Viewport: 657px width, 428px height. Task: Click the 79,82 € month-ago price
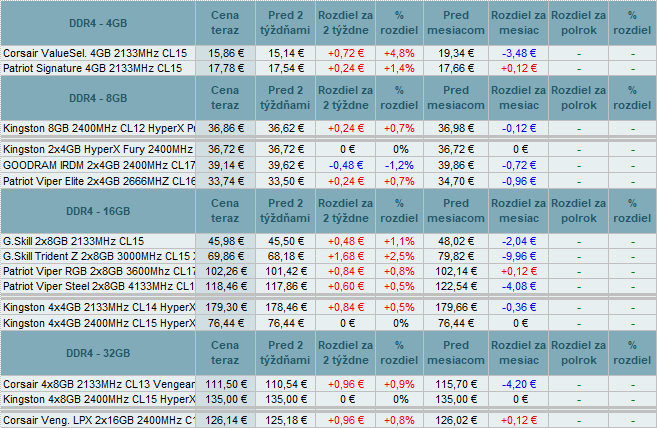(456, 256)
